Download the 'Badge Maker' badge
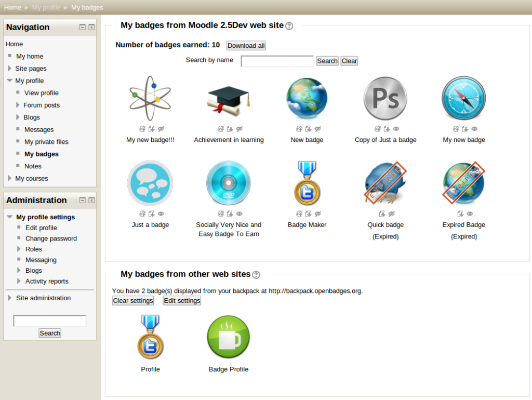Screen dimensions: 532x400 tap(308, 214)
